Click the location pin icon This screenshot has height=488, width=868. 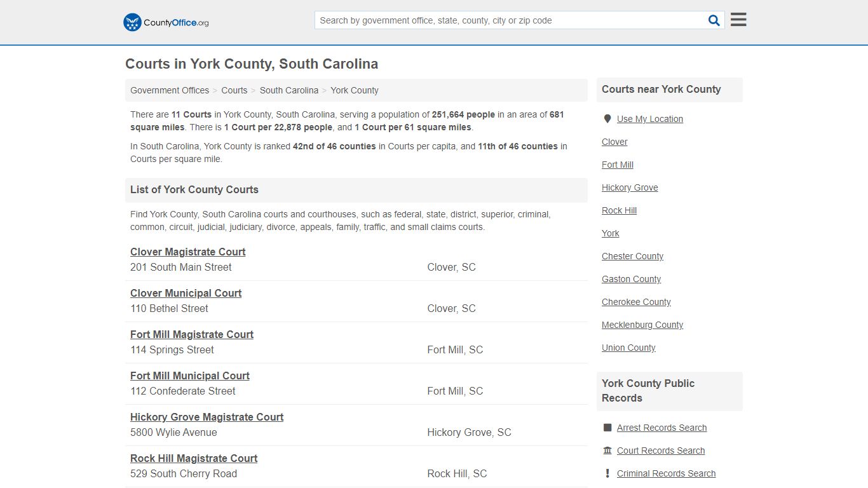[x=607, y=119]
